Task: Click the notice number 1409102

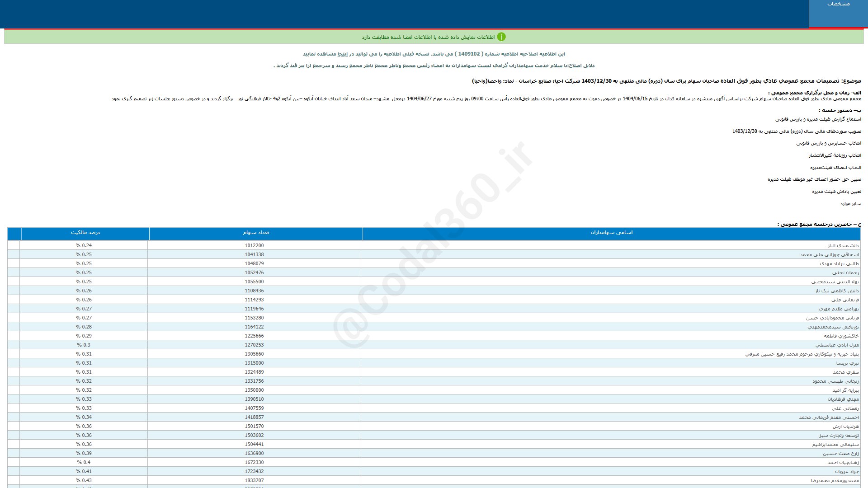Action: click(x=469, y=54)
